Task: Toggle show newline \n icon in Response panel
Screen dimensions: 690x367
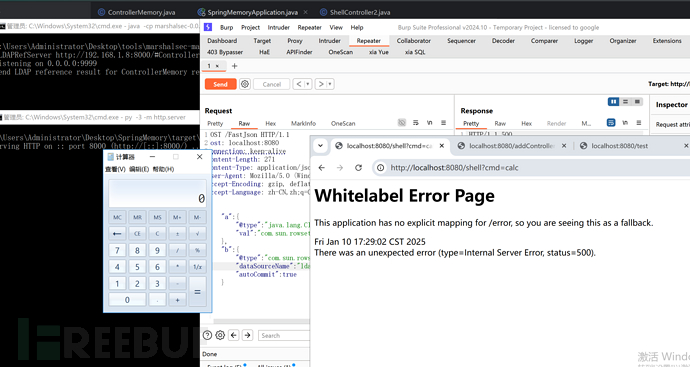Action: coord(625,123)
